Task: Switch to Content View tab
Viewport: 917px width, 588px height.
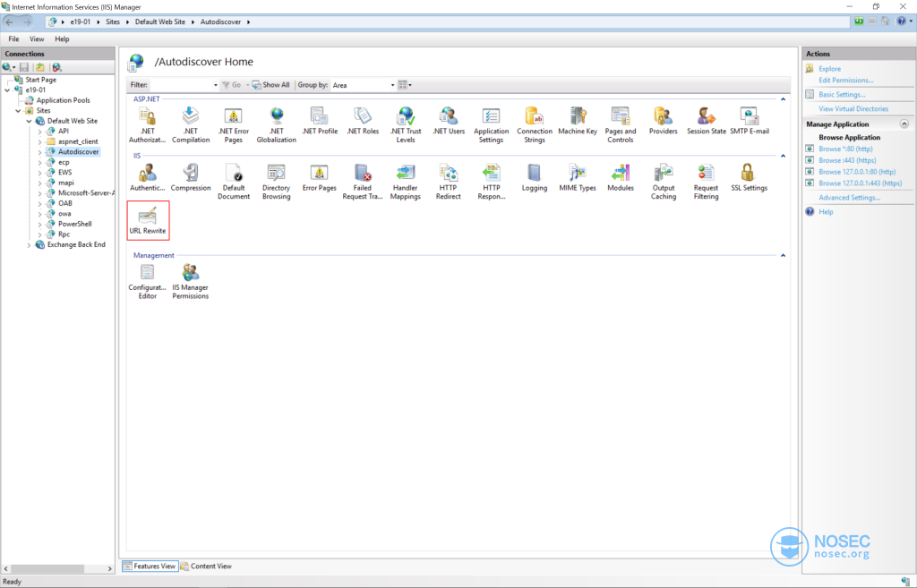Action: pyautogui.click(x=206, y=566)
